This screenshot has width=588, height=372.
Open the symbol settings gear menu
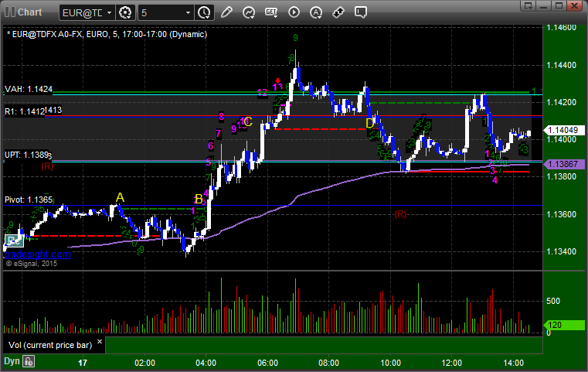(125, 13)
